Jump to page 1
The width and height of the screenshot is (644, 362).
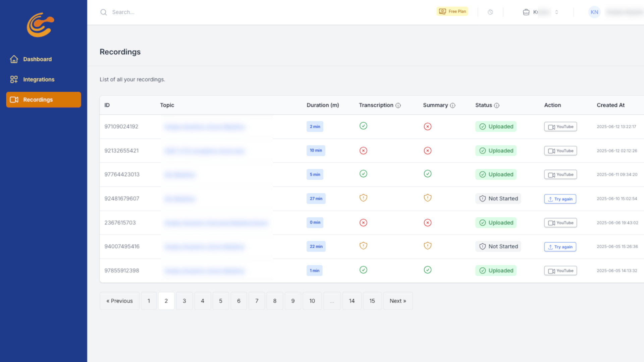pyautogui.click(x=149, y=301)
